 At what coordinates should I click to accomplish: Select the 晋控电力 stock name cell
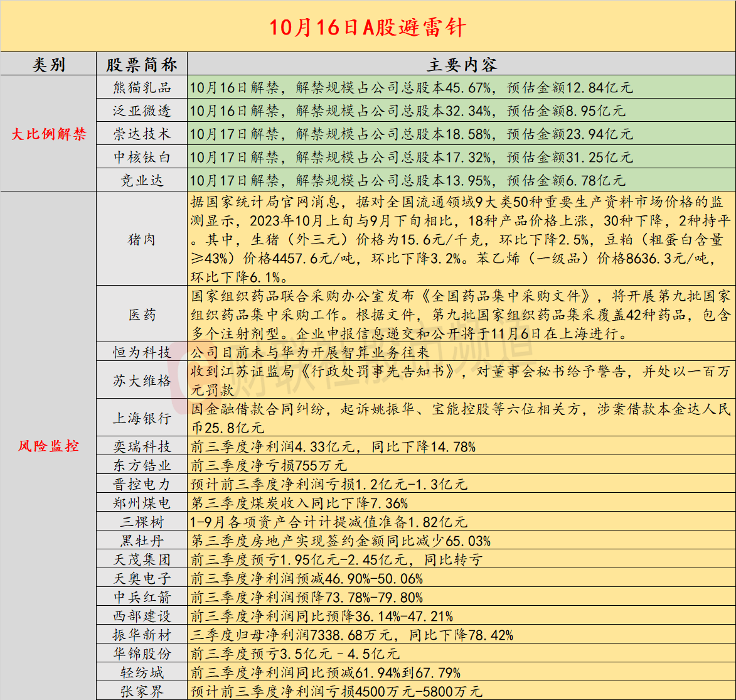142,484
